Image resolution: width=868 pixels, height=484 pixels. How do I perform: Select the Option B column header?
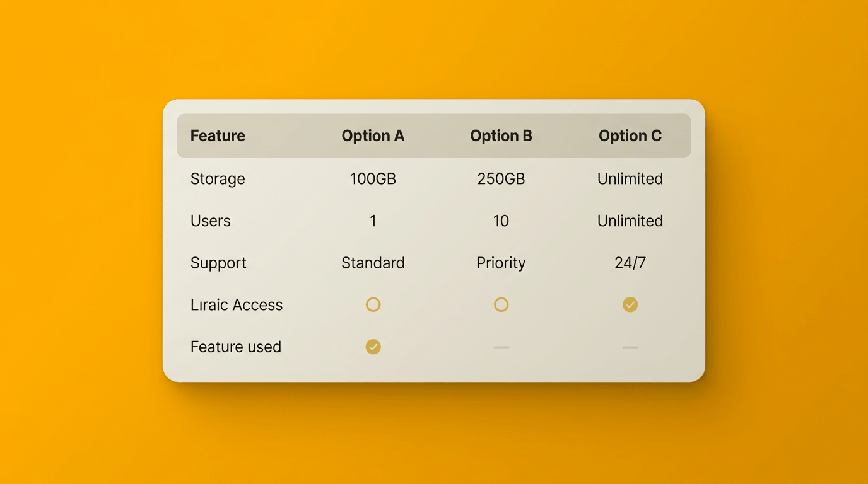[501, 135]
